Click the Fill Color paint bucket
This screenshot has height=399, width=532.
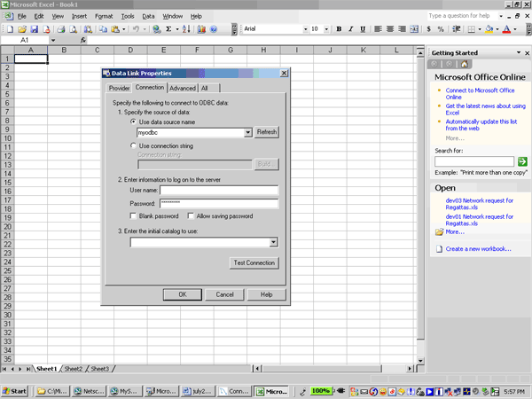[x=489, y=29]
